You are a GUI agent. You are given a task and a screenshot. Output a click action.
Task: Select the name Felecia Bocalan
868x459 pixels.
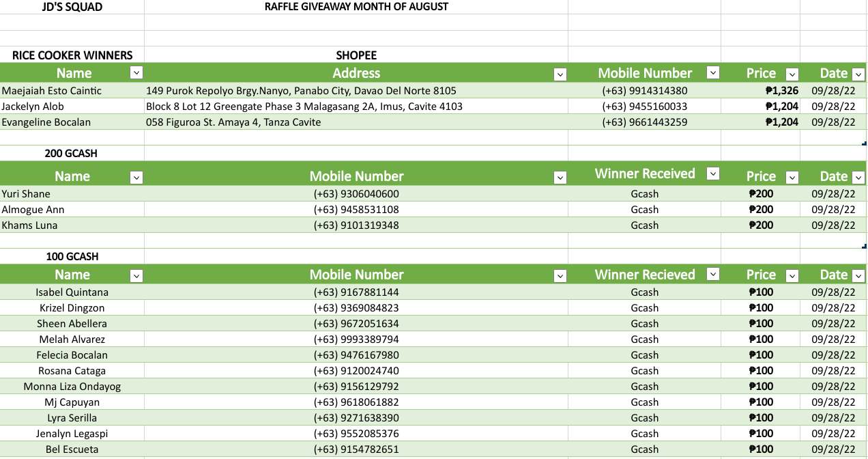point(72,355)
